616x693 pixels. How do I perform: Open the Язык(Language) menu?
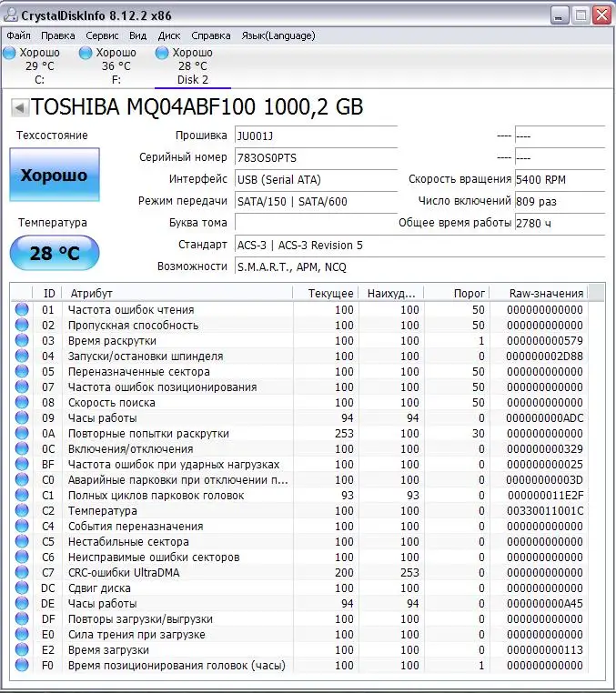coord(278,35)
